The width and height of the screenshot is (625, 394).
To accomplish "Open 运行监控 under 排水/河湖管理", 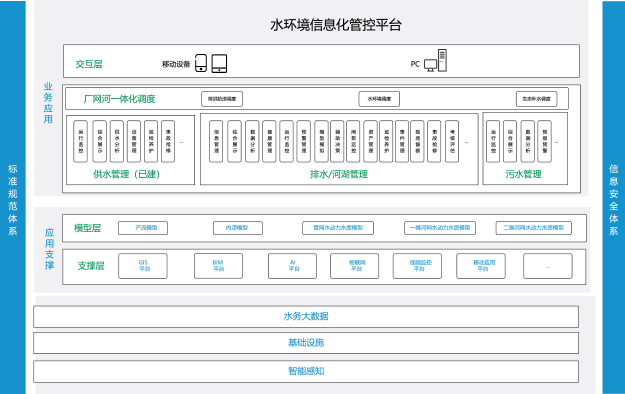I will 287,141.
